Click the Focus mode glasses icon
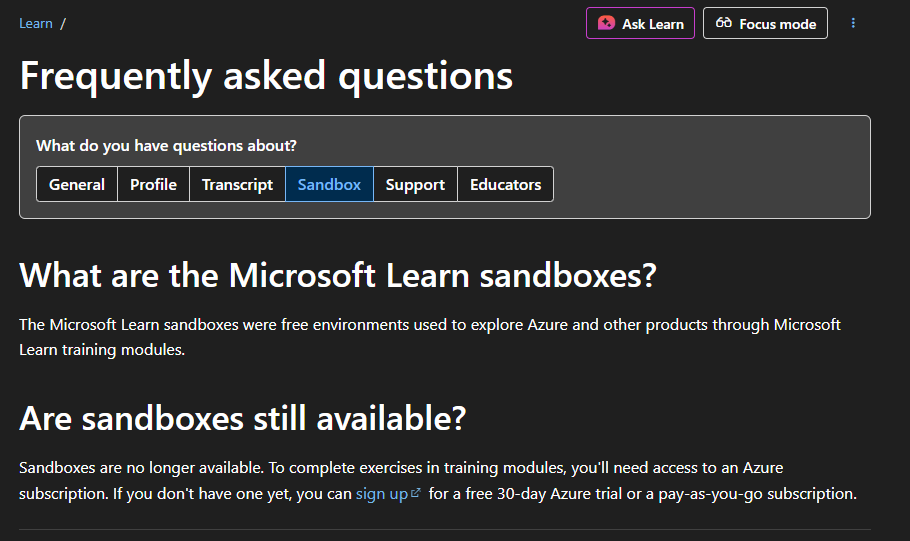 (724, 23)
